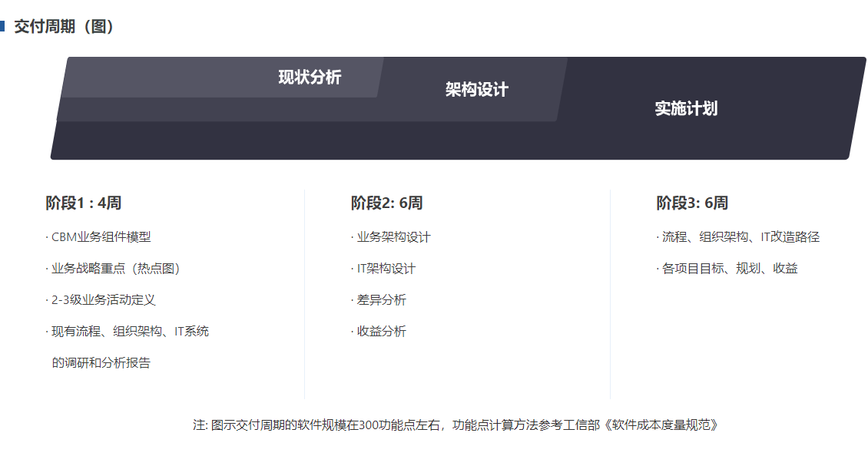Click the 差异分析 list item
The height and width of the screenshot is (456, 868).
point(380,300)
